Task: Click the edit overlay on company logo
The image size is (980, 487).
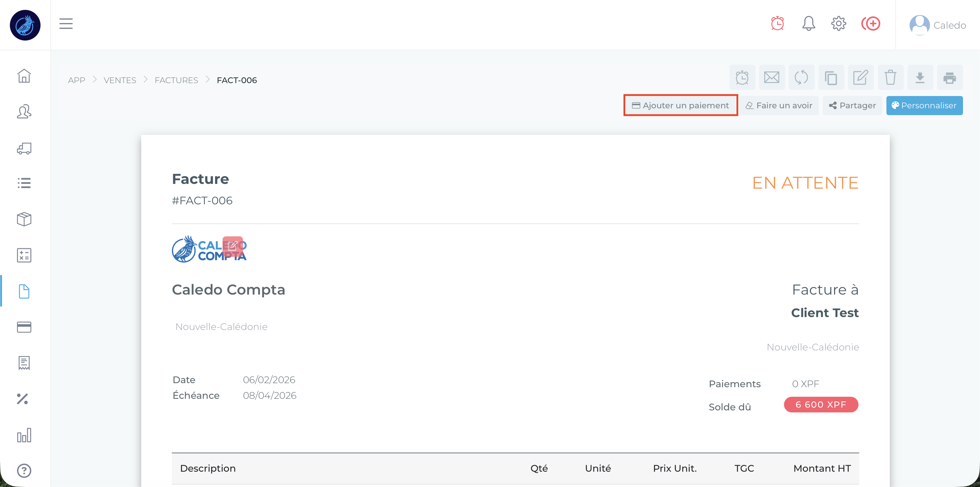Action: point(232,246)
